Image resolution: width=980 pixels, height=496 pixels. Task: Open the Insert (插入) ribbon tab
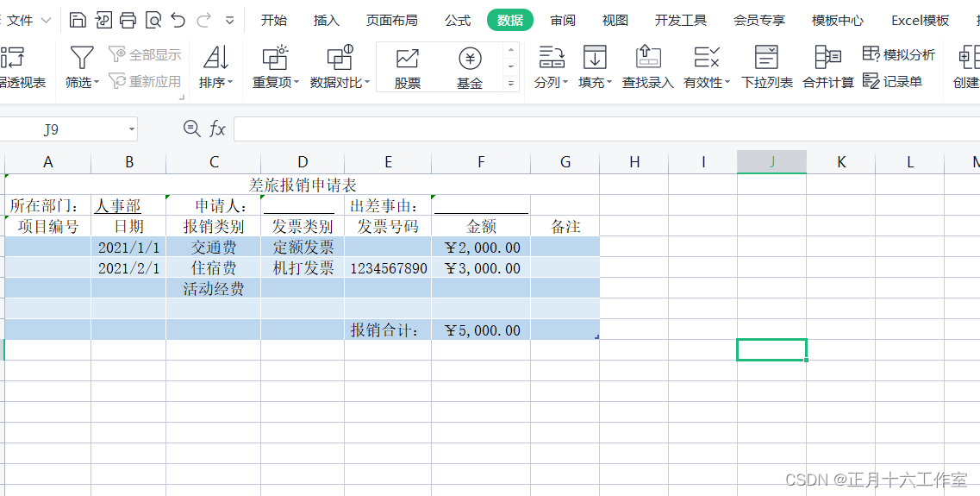[326, 20]
